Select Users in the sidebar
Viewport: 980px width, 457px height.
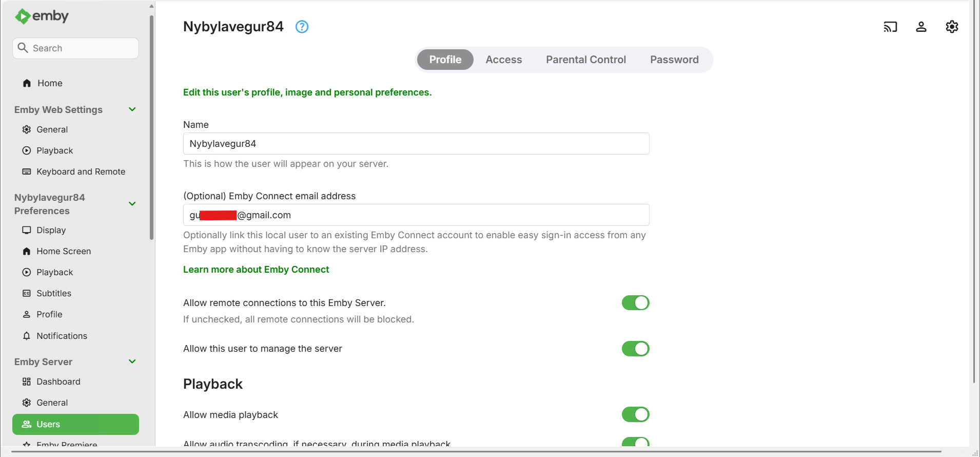pos(75,424)
